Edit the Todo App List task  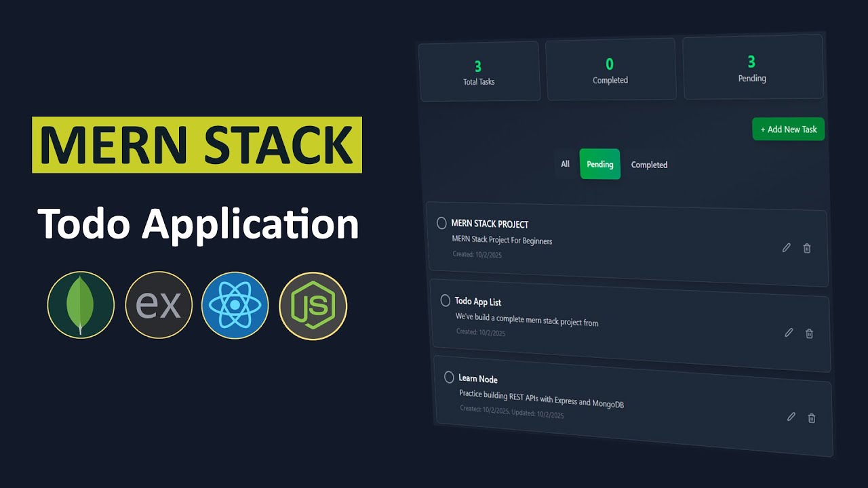(x=789, y=332)
